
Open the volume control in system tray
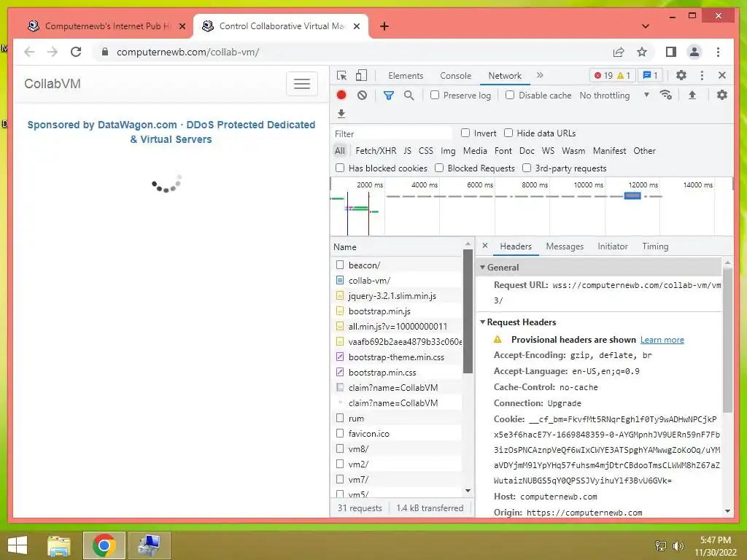point(678,546)
